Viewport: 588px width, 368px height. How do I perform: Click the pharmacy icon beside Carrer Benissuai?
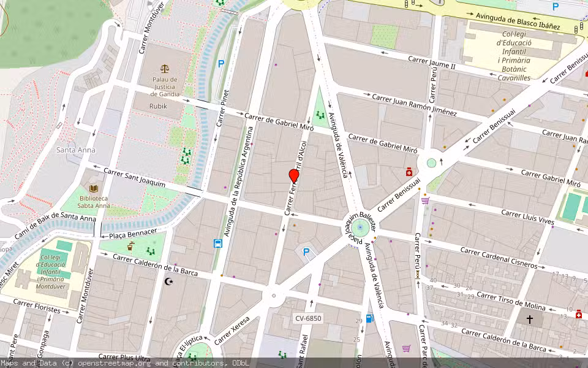click(x=409, y=172)
